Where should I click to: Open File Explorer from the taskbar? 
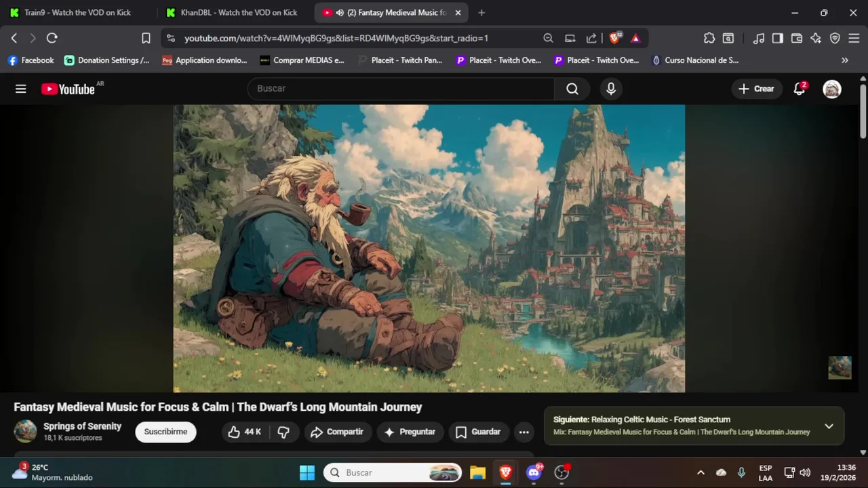(477, 472)
